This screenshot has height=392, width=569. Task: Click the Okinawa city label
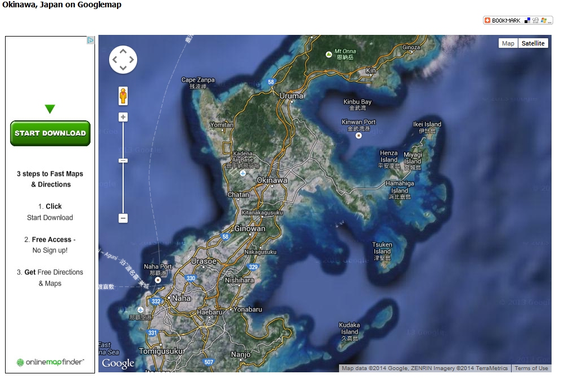pyautogui.click(x=272, y=180)
